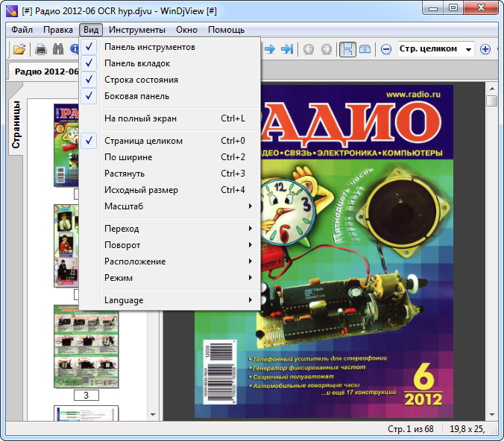Select the Радио 2012-06 document tab

pos(44,72)
